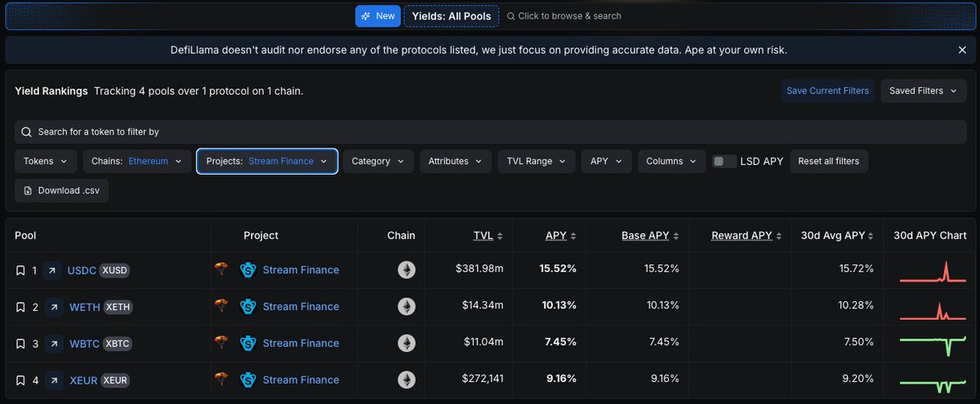This screenshot has height=404, width=980.
Task: Click the $381.98m TVL value
Action: [479, 269]
